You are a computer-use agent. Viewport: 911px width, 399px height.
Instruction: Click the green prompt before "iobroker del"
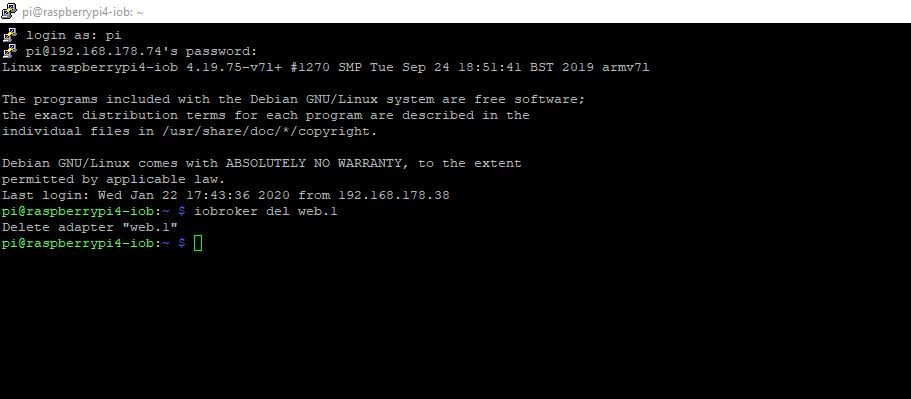pos(85,211)
